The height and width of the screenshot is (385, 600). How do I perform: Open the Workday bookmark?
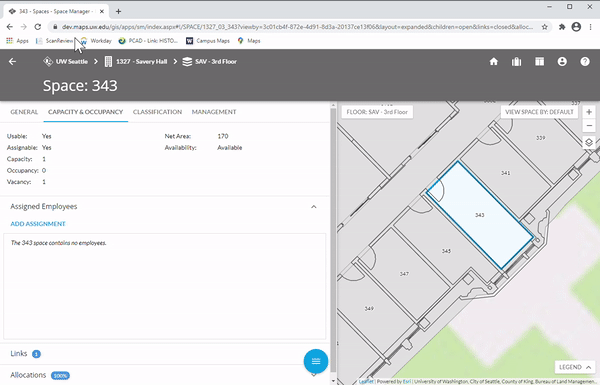pos(96,41)
